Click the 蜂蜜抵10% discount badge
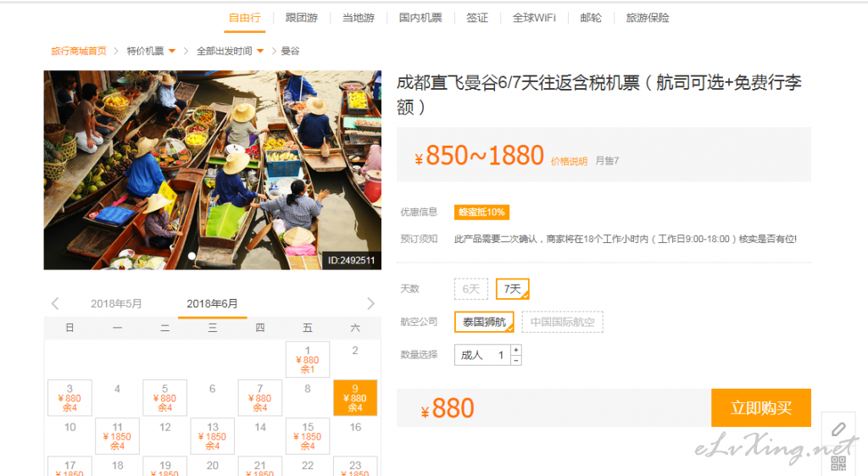The image size is (868, 476). [481, 213]
